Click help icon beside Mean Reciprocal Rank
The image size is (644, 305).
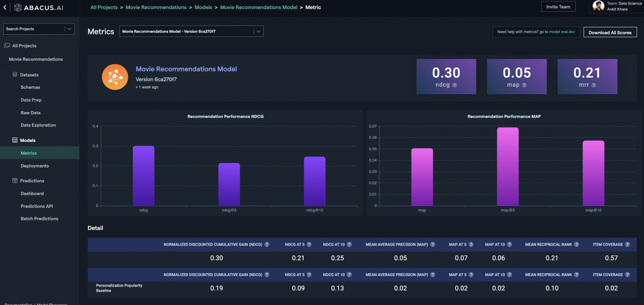pos(576,245)
